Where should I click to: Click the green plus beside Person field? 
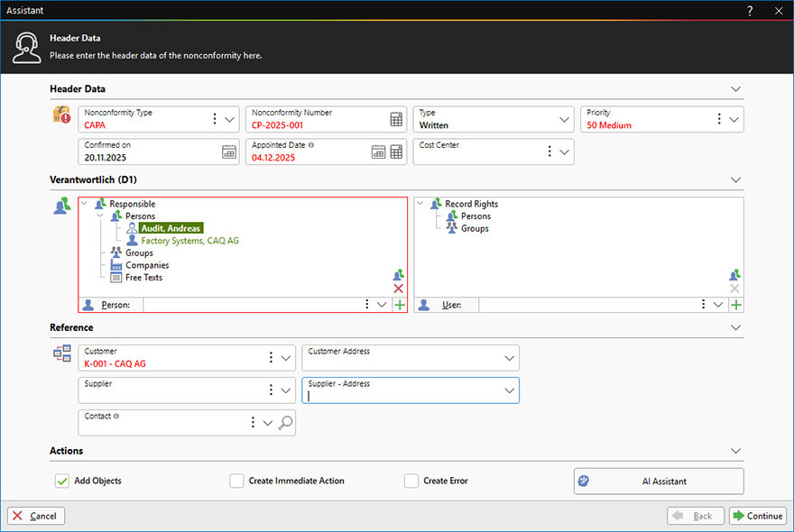(x=399, y=306)
